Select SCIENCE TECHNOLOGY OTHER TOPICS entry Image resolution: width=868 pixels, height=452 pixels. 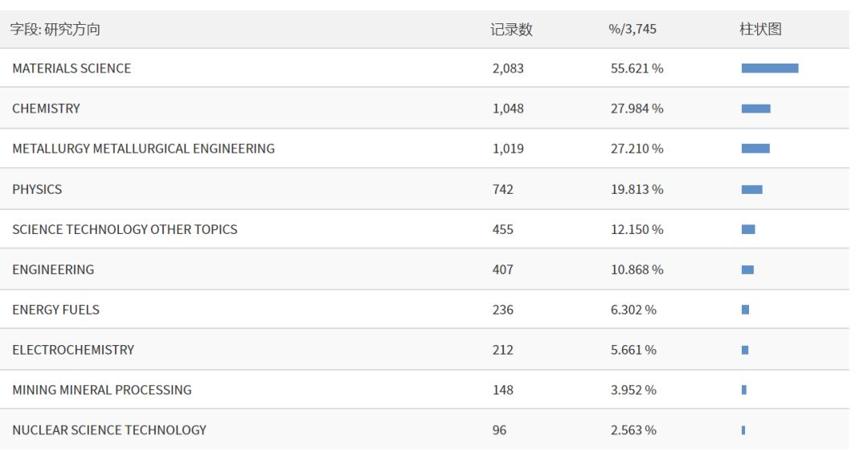click(x=125, y=229)
